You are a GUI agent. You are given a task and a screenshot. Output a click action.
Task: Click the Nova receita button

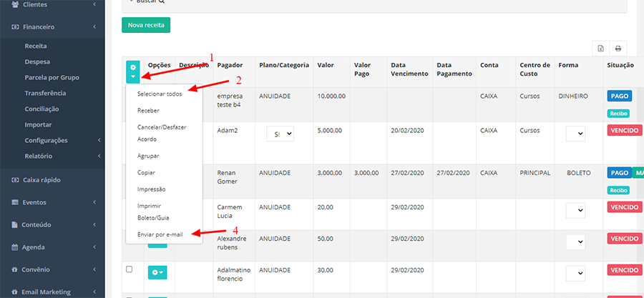point(146,25)
